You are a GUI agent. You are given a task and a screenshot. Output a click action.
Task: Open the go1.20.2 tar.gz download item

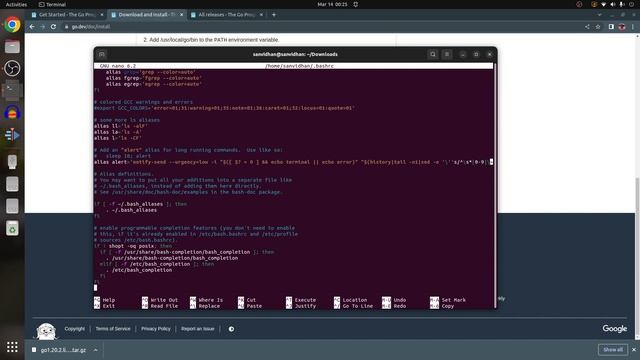coord(63,350)
